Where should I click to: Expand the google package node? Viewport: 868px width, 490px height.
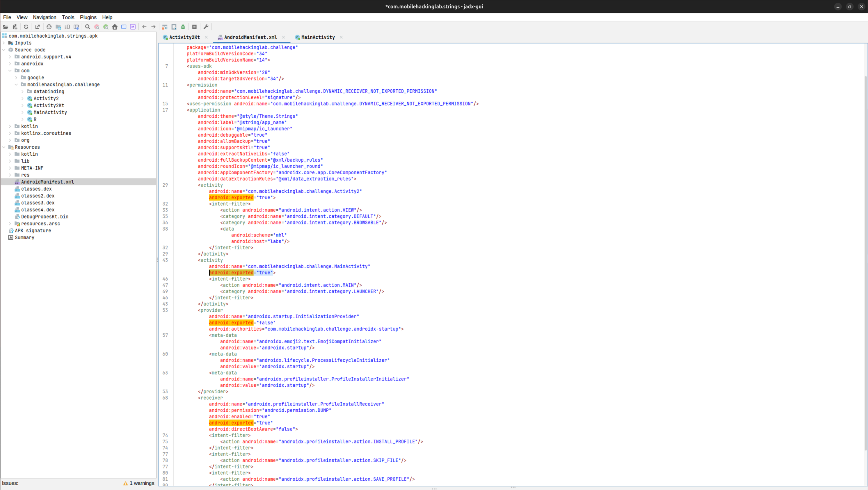[16, 78]
